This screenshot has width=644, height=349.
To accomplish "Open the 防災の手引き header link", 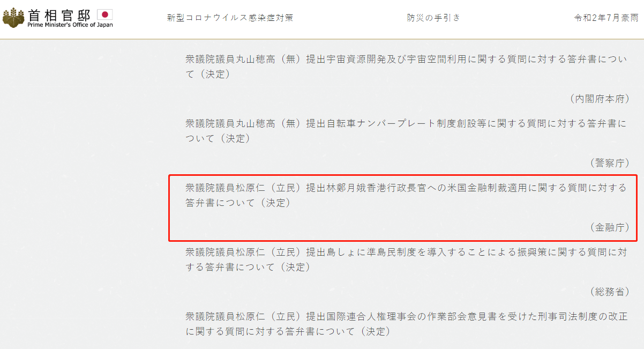I will [433, 18].
